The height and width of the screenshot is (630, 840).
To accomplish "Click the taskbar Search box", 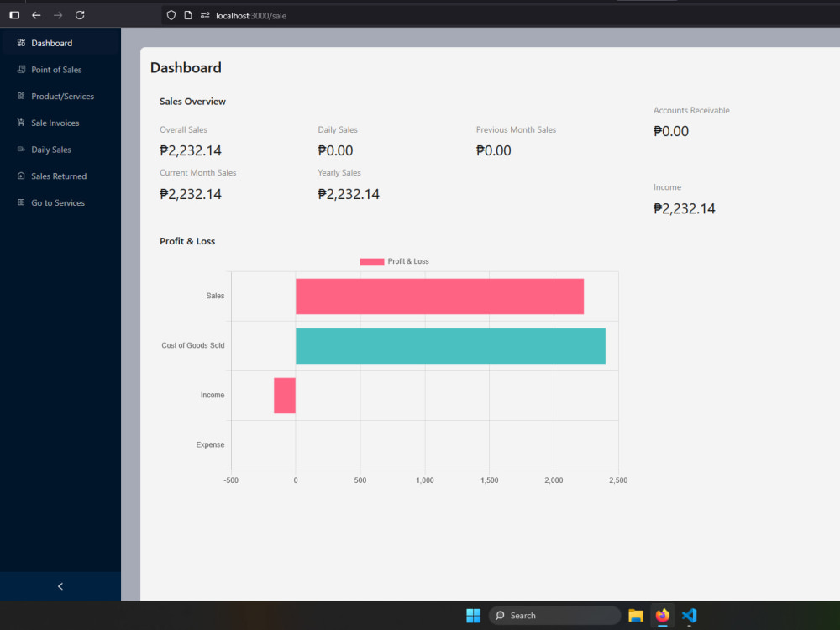I will click(554, 616).
